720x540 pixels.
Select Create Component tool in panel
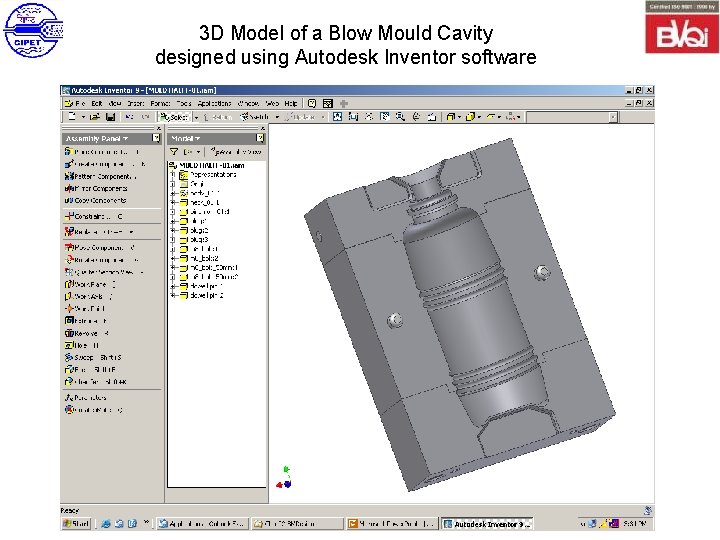(105, 164)
